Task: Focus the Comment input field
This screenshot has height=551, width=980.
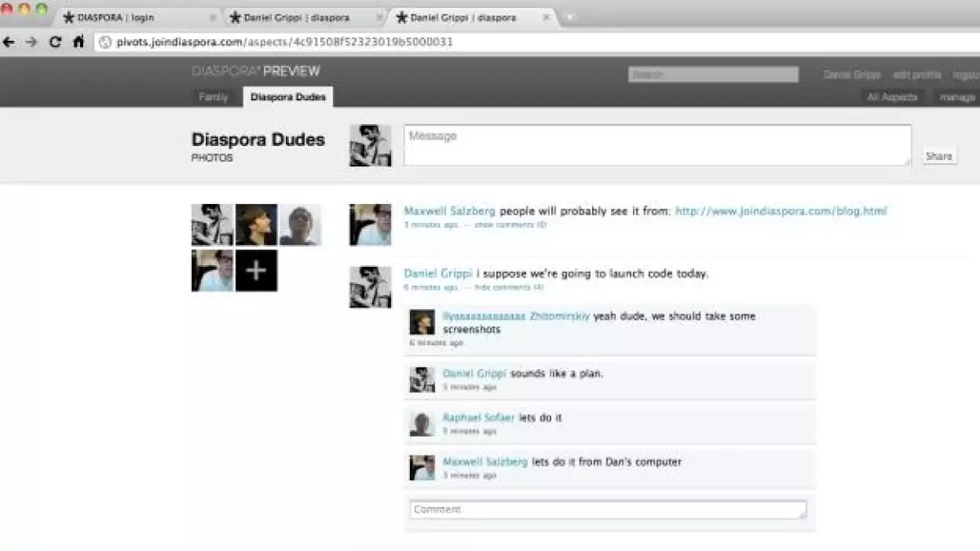Action: (607, 509)
